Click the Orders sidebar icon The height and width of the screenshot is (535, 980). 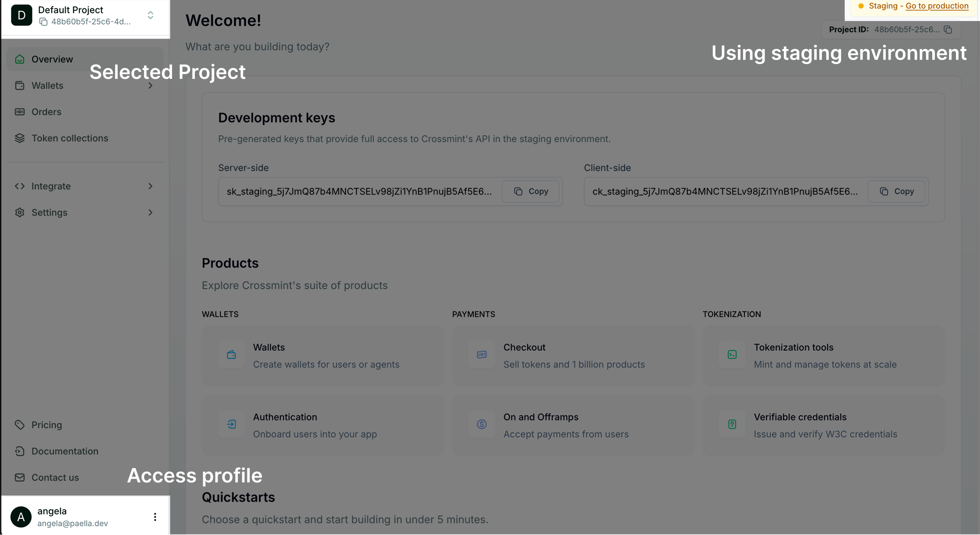coord(20,112)
